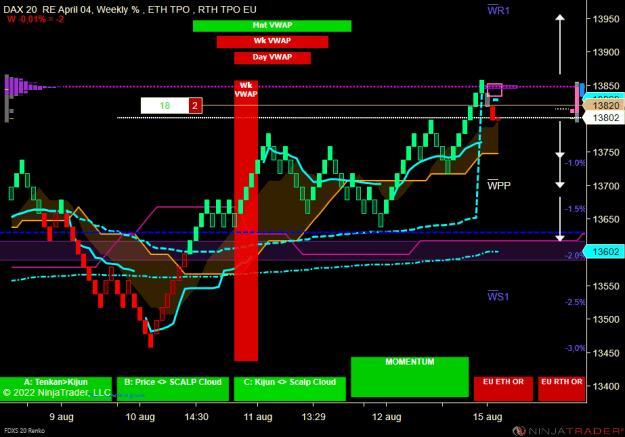The image size is (625, 437).
Task: Click the C: Kijun <> Scalp Cloud panel
Action: point(290,389)
